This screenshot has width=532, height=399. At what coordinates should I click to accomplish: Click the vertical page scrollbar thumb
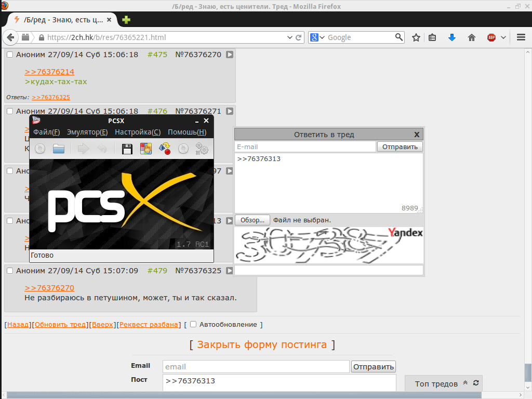coord(528,372)
